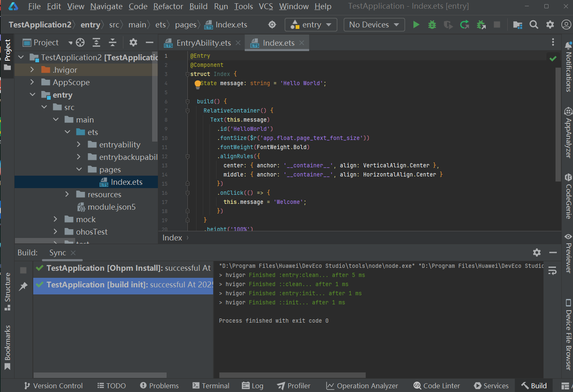Click the Stop button in the toolbar

click(x=497, y=24)
